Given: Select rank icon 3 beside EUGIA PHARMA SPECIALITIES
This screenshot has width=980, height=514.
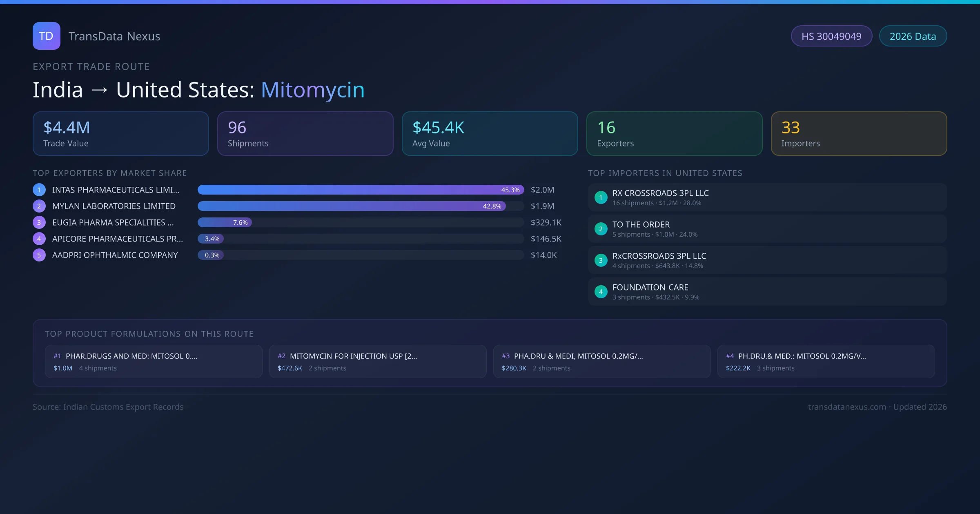Looking at the screenshot, I should point(39,222).
